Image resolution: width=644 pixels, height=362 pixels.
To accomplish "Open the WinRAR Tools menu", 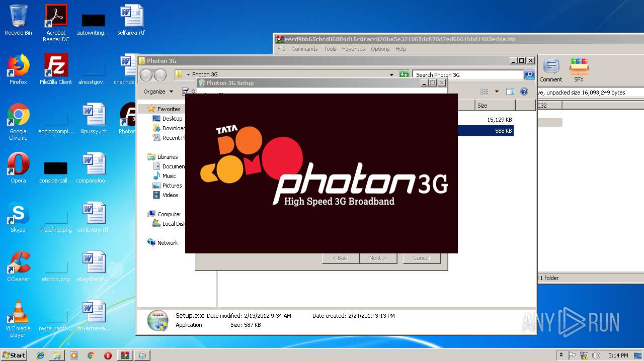I will click(x=330, y=49).
